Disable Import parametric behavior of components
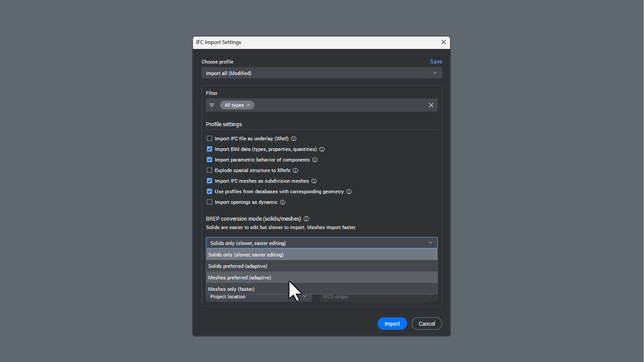 click(210, 160)
